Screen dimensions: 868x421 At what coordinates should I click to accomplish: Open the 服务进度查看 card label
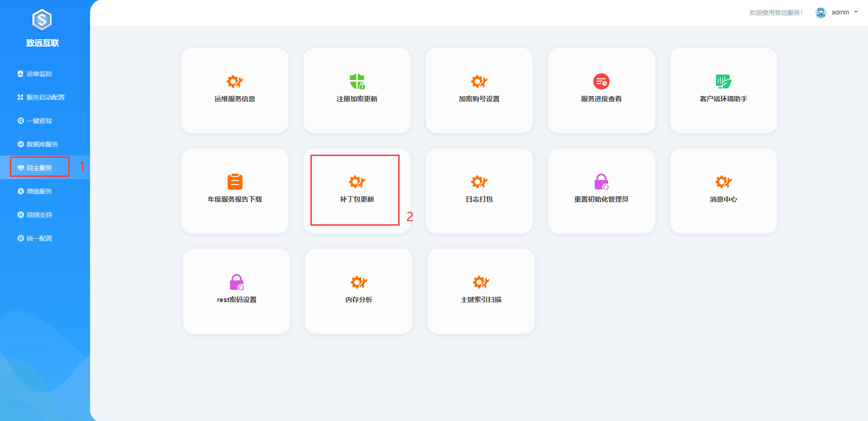[x=601, y=99]
